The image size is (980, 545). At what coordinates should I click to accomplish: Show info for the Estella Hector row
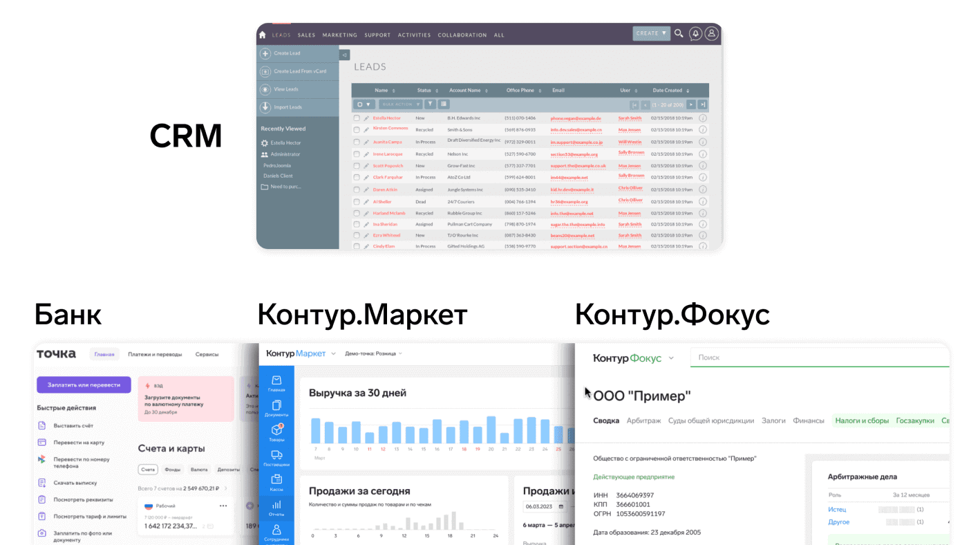pos(703,118)
